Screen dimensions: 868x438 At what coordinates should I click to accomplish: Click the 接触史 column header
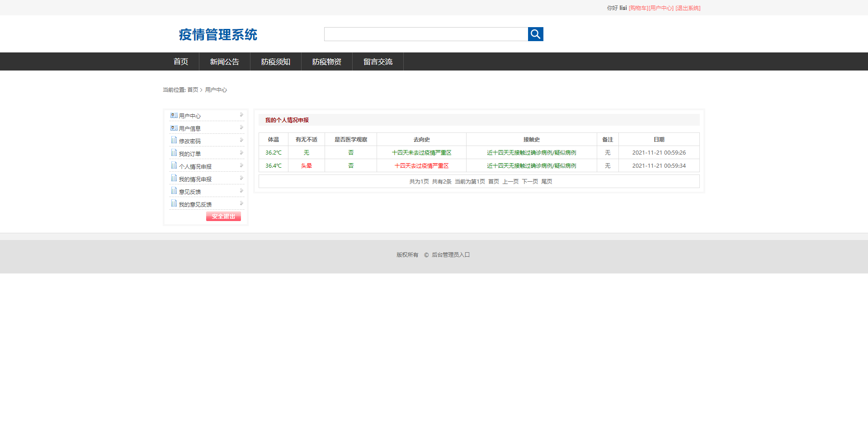pos(532,140)
